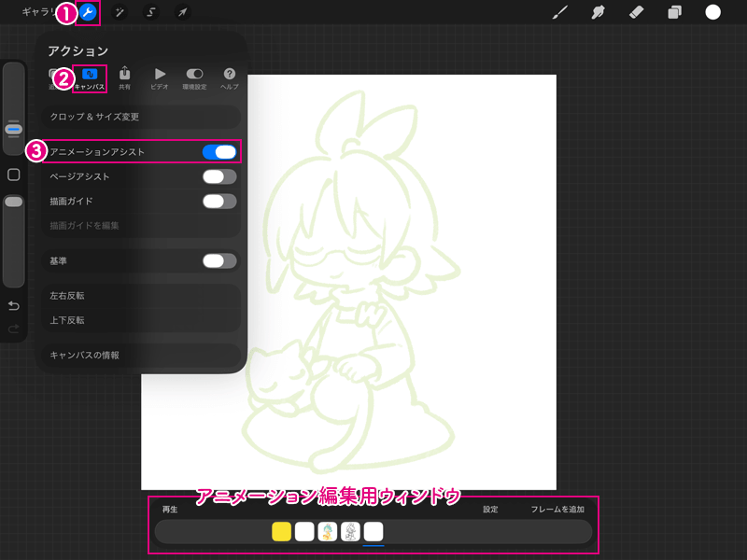The width and height of the screenshot is (747, 560).
Task: Switch to the 環境設定 tab
Action: [194, 79]
